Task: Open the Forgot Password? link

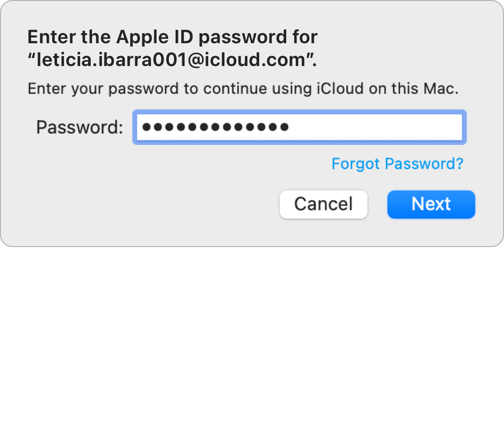Action: (397, 164)
